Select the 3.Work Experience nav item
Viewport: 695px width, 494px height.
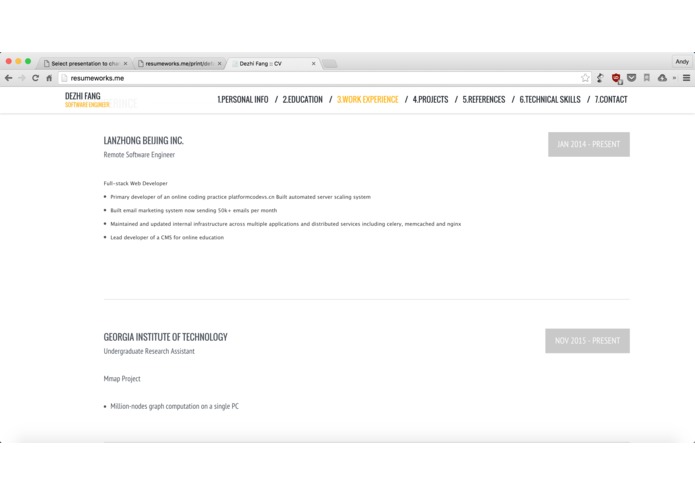(x=368, y=100)
